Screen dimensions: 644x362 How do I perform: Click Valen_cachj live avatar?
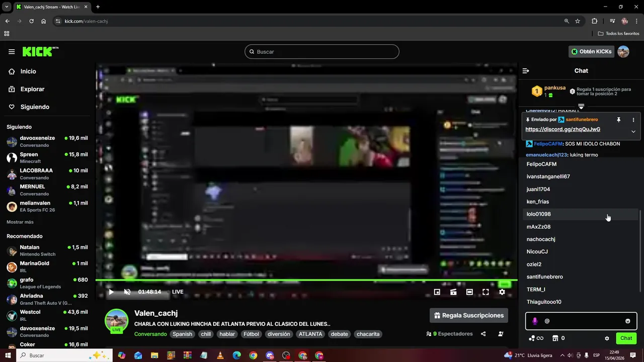[116, 321]
